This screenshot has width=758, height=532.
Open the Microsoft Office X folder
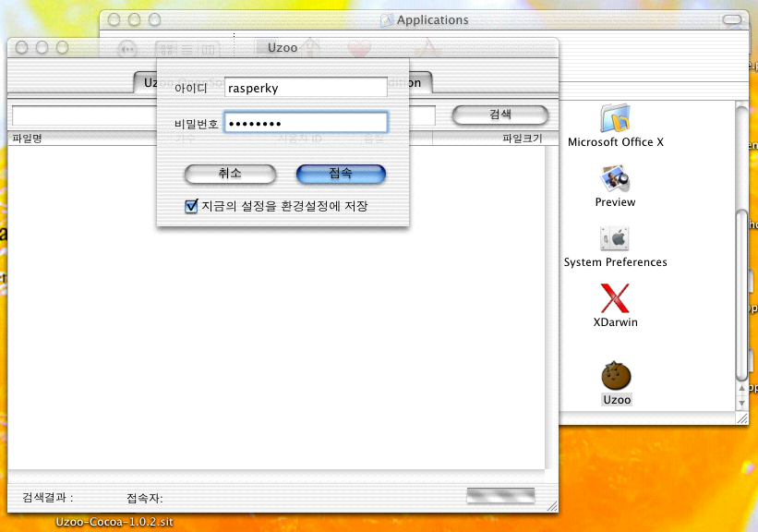615,119
